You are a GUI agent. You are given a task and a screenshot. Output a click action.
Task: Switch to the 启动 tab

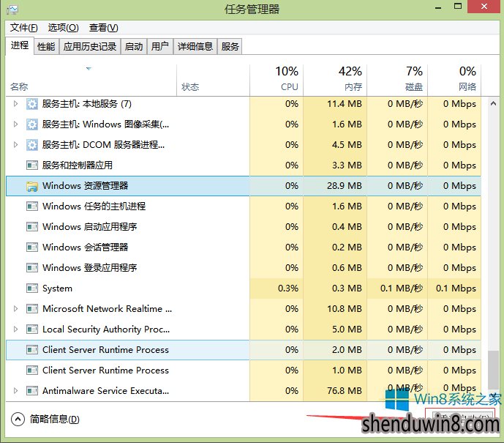coord(134,47)
